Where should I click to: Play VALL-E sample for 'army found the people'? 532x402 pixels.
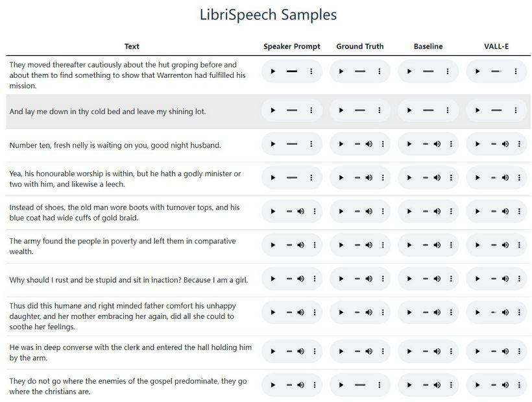pos(478,245)
